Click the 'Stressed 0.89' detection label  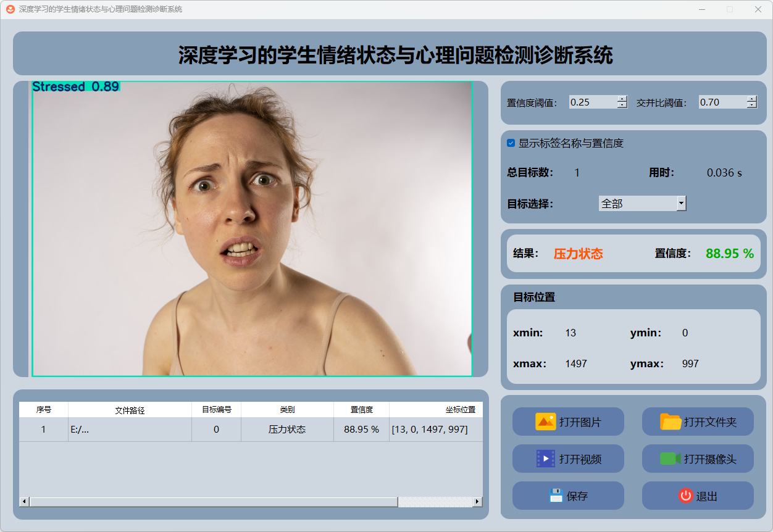pos(76,87)
